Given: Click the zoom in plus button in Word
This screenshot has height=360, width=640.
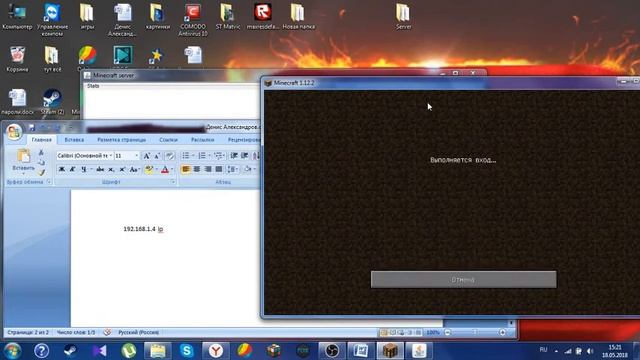Looking at the screenshot, I should [502, 332].
